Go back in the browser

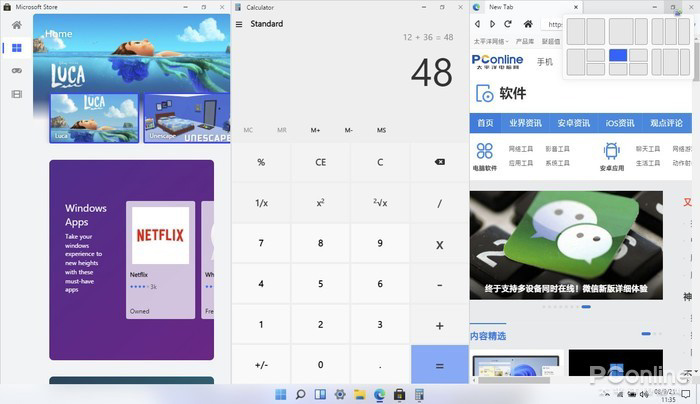[x=478, y=24]
